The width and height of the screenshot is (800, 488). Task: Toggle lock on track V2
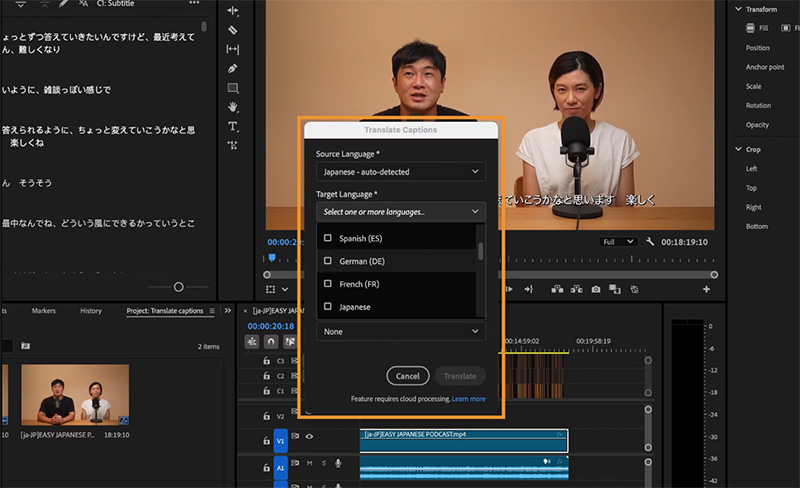tap(266, 416)
